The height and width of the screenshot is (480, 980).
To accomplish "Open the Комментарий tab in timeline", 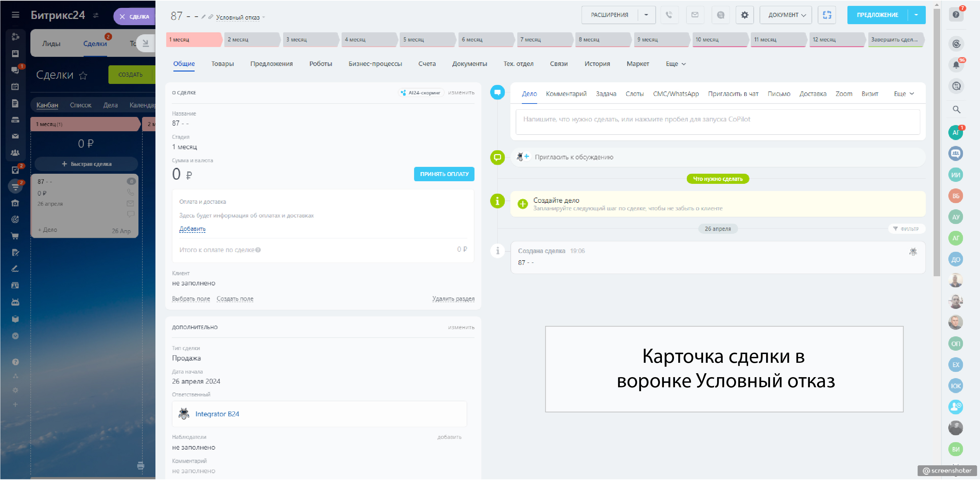I will [x=566, y=94].
